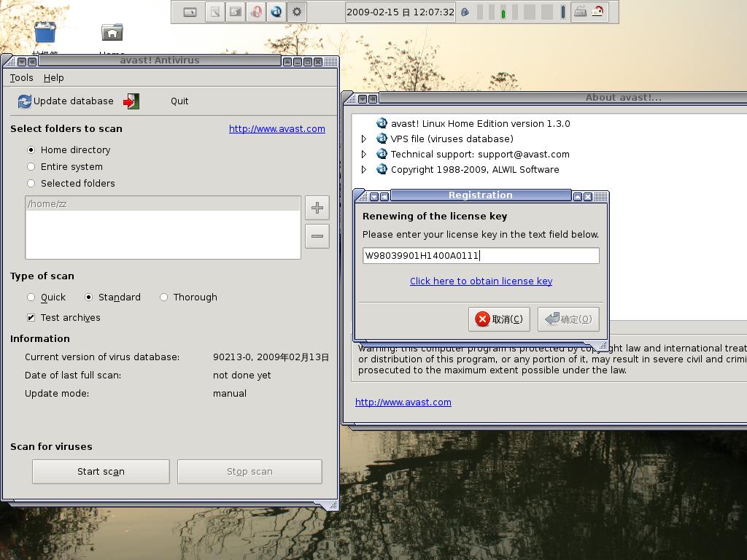This screenshot has width=747, height=560.
Task: Choose the Thorough scan type
Action: tap(164, 297)
